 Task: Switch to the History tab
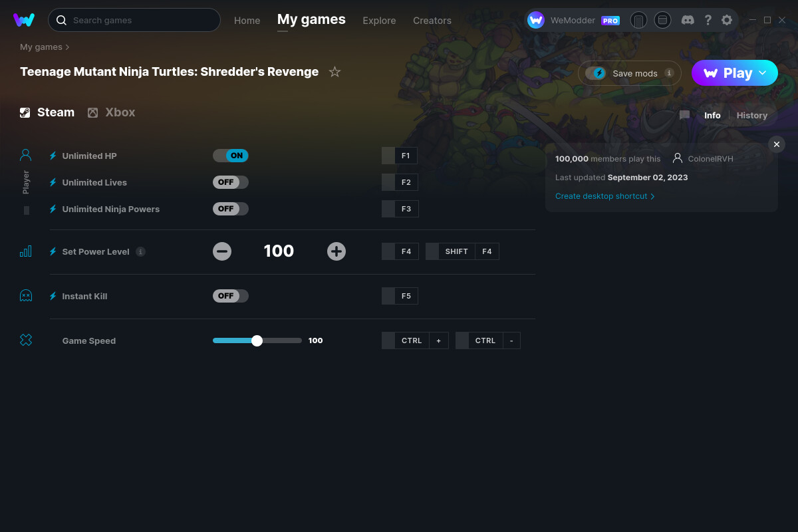point(752,115)
